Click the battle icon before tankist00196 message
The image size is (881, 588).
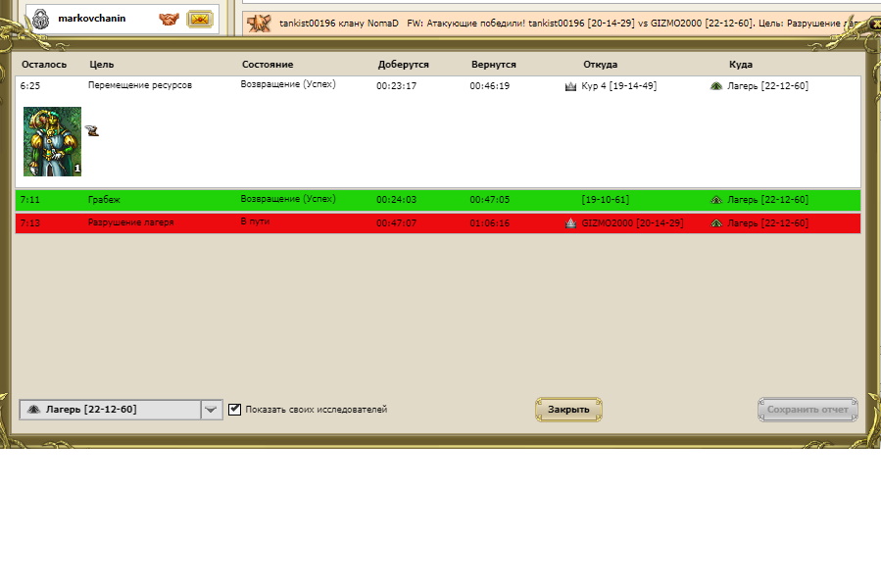click(x=259, y=23)
